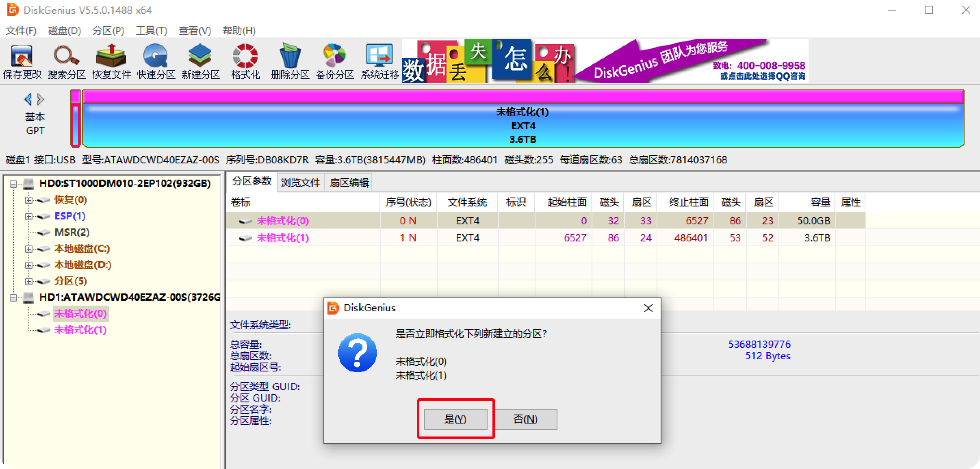The height and width of the screenshot is (469, 980).
Task: Click the 容量 column header
Action: [807, 202]
